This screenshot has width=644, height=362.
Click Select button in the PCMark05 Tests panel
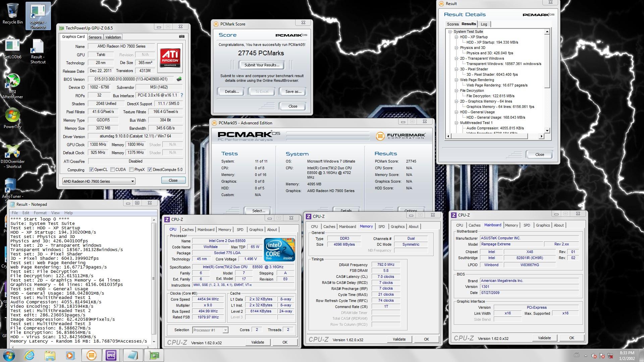point(259,211)
